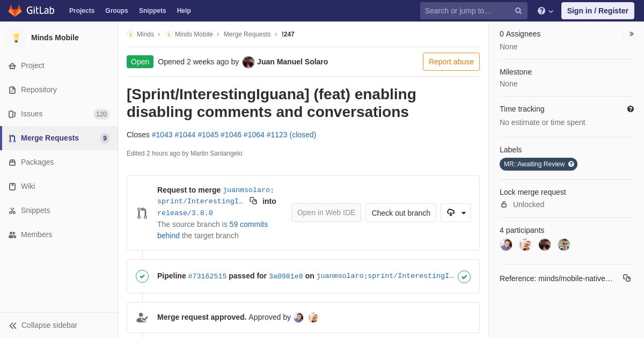The width and height of the screenshot is (644, 338).
Task: Open Packages in sidebar
Action: click(x=59, y=162)
